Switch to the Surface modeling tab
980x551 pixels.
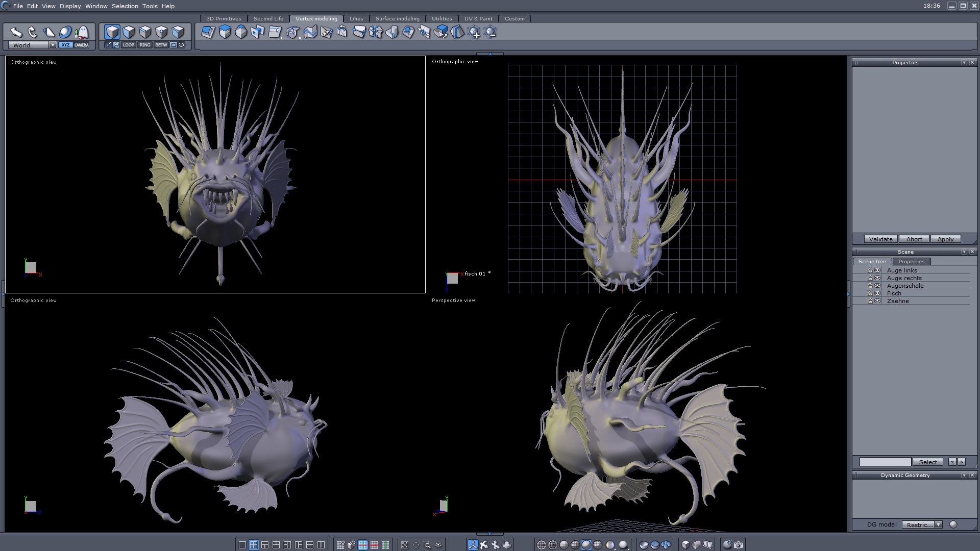[x=397, y=18]
